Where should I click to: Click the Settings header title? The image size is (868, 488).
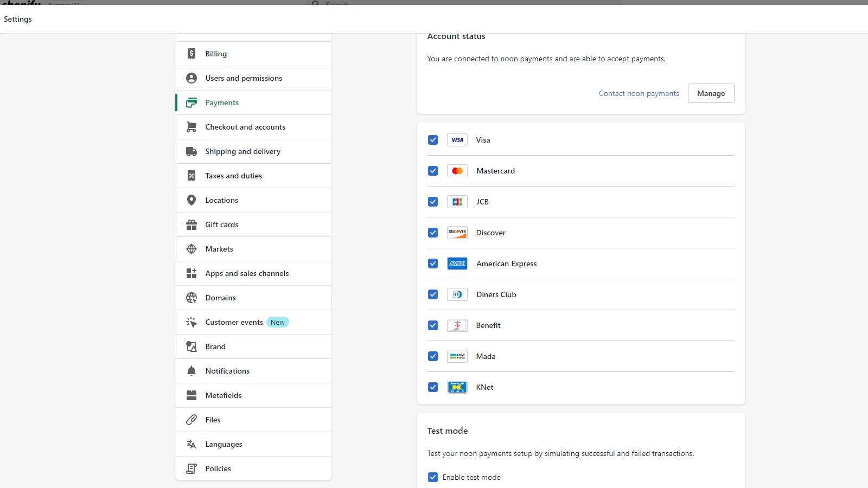[x=18, y=19]
